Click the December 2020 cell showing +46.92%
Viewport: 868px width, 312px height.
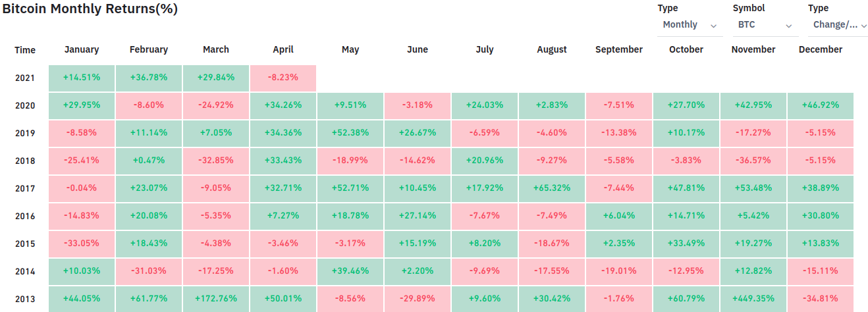820,105
